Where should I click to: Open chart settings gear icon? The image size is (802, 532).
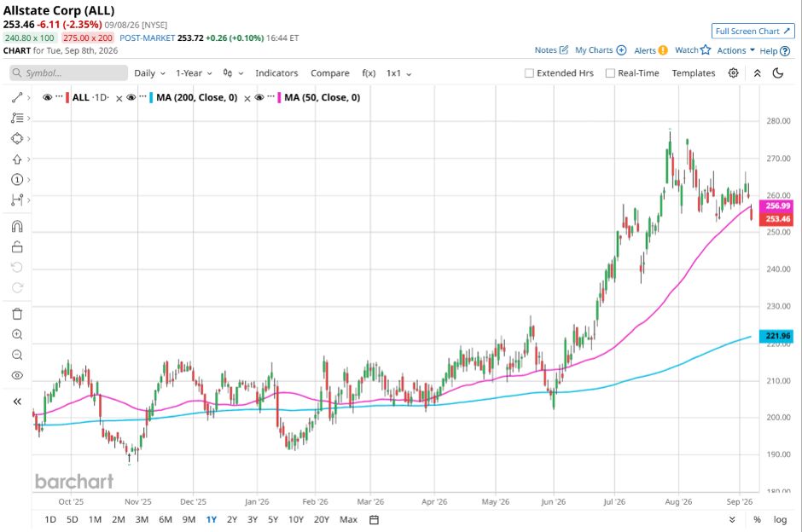(x=733, y=73)
